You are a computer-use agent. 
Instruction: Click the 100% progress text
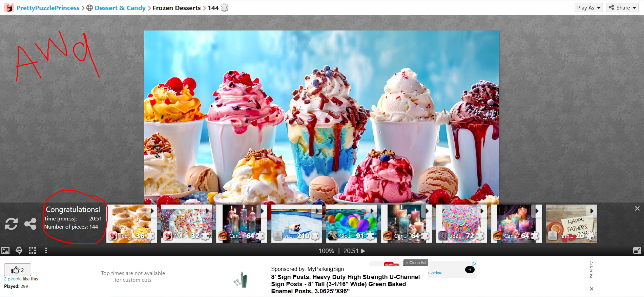[x=326, y=251]
